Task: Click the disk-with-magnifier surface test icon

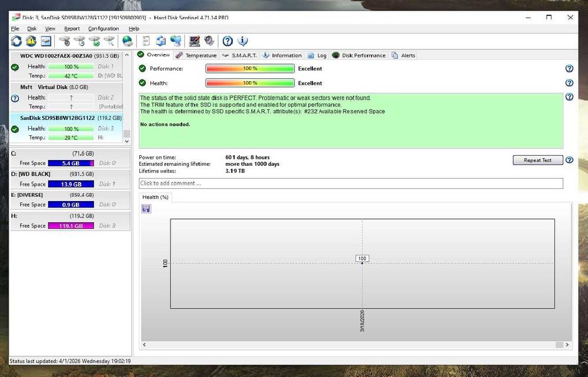Action: (109, 41)
